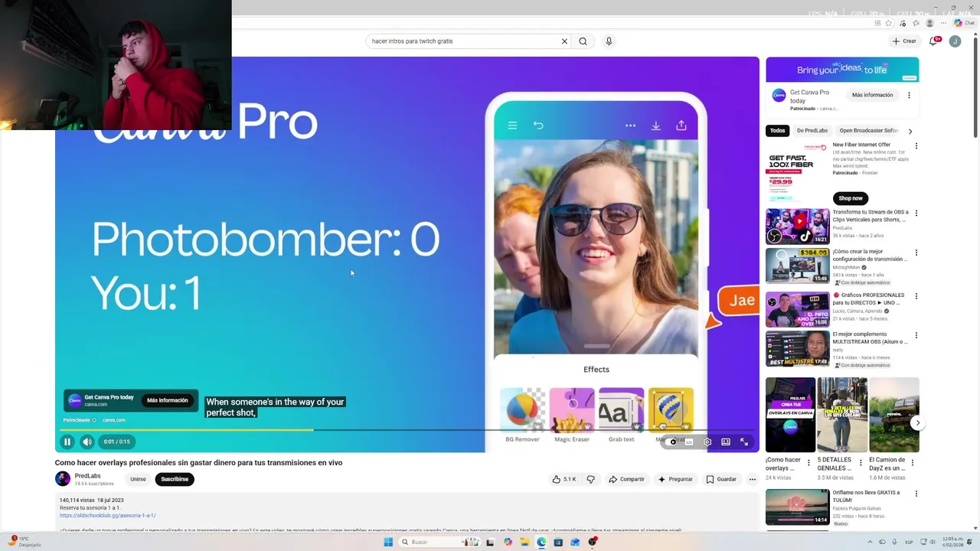980x551 pixels.
Task: Clear the YouTube search box text
Action: click(x=564, y=41)
